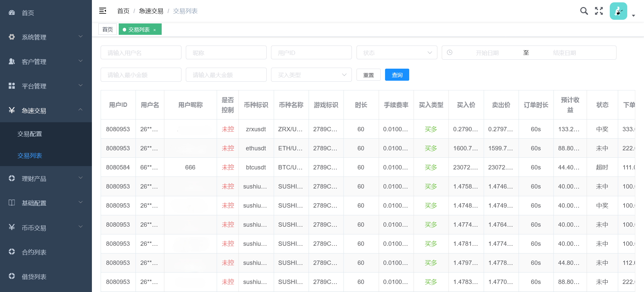Click the user avatar in header
This screenshot has height=292, width=644.
point(618,11)
